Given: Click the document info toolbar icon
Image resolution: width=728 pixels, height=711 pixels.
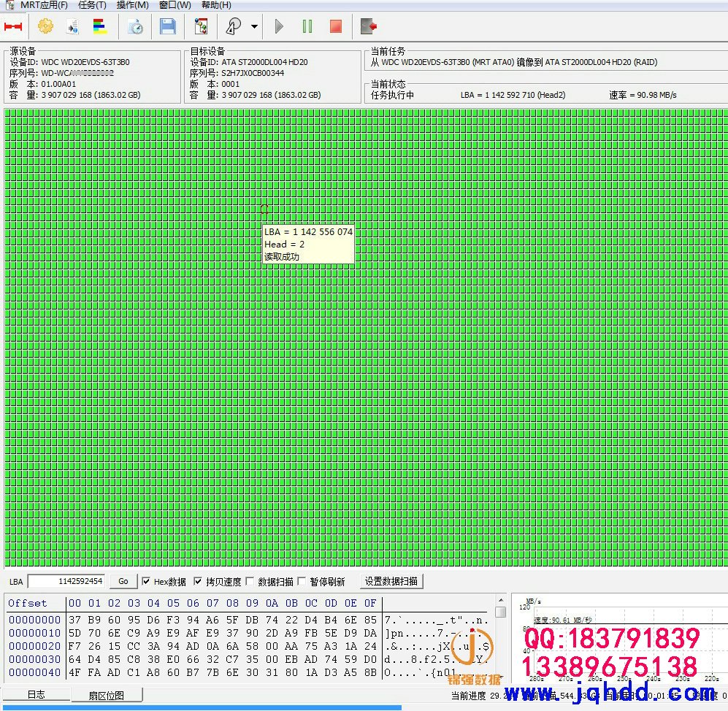Looking at the screenshot, I should (72, 27).
